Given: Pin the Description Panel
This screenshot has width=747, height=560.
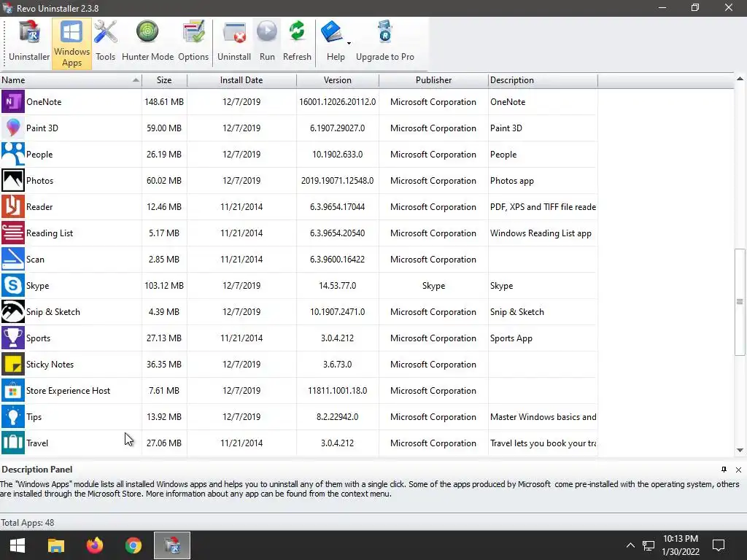Looking at the screenshot, I should pyautogui.click(x=724, y=470).
